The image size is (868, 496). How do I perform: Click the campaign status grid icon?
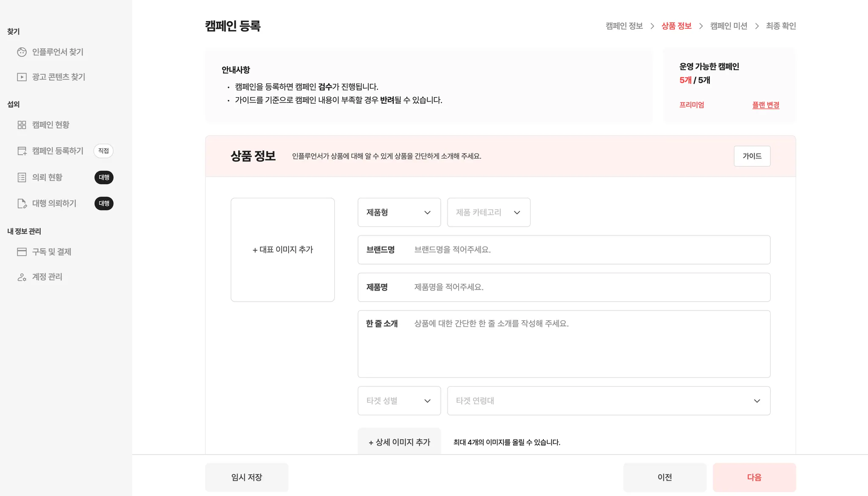(22, 125)
